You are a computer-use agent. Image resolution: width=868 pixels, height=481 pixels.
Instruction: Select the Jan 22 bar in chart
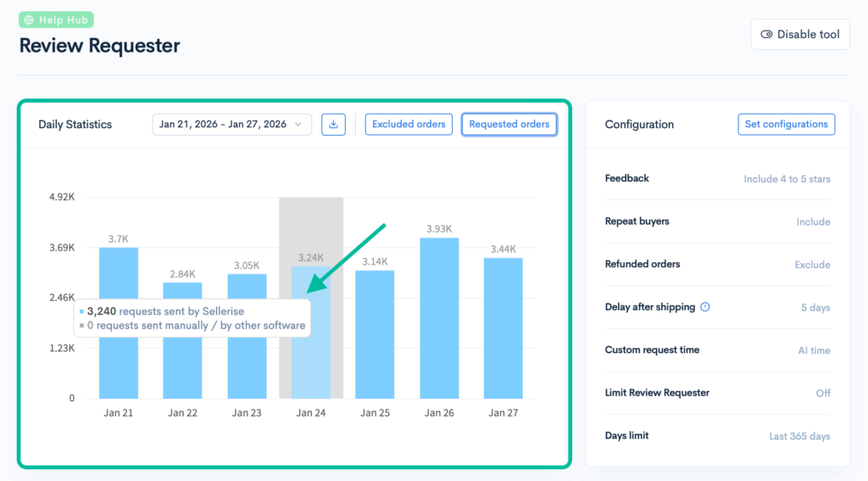point(182,356)
